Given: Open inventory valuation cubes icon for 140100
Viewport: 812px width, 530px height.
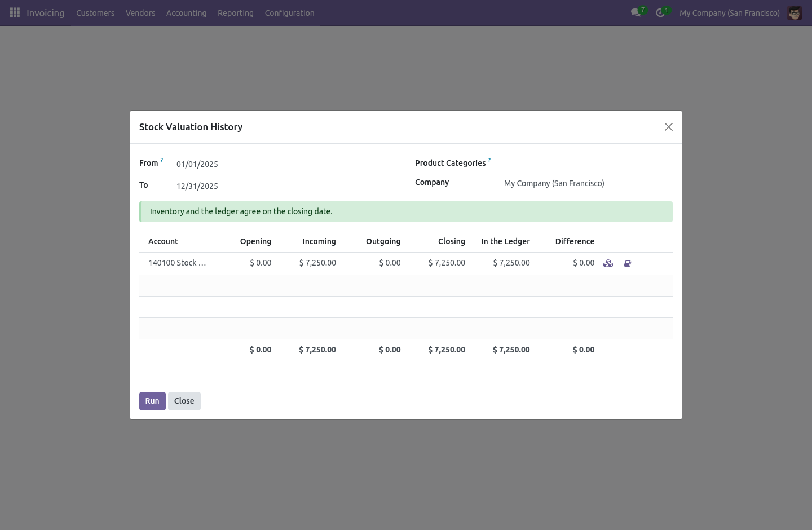Looking at the screenshot, I should click(608, 263).
